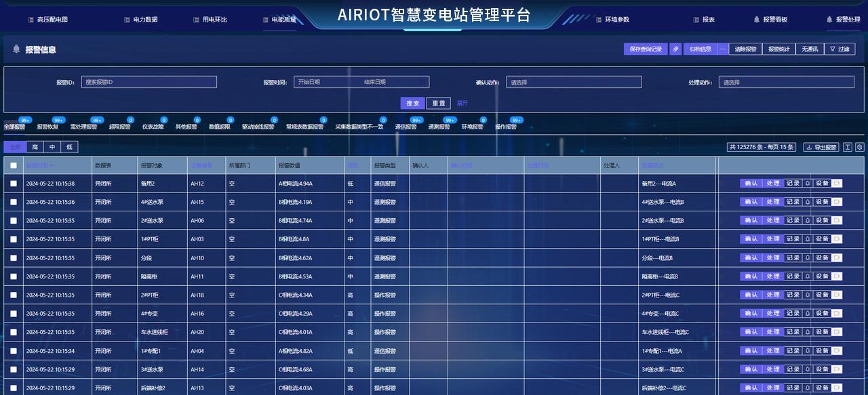Click the column height icon beside 导出报警
Image resolution: width=868 pixels, height=395 pixels.
(848, 147)
